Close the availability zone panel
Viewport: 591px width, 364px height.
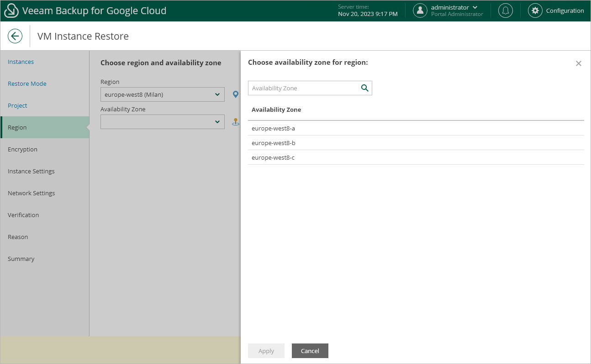(x=579, y=63)
